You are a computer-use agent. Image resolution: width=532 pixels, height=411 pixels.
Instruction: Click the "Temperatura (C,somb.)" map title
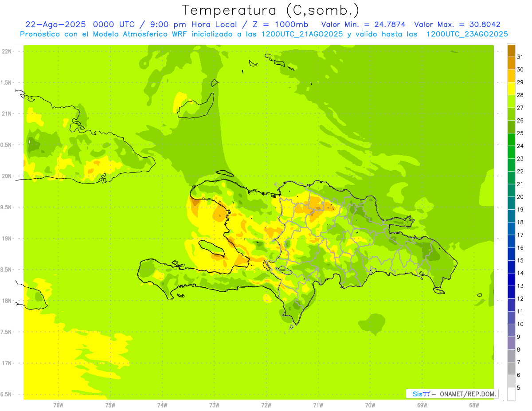pyautogui.click(x=271, y=10)
